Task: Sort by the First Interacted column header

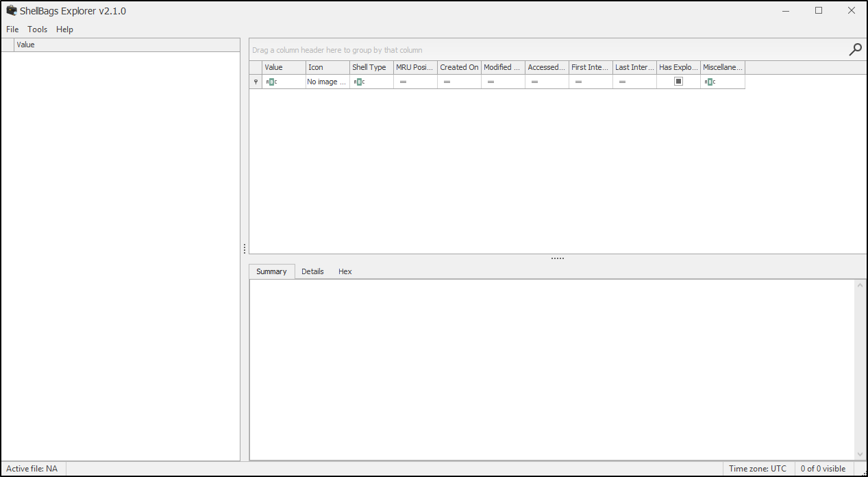Action: [591, 67]
